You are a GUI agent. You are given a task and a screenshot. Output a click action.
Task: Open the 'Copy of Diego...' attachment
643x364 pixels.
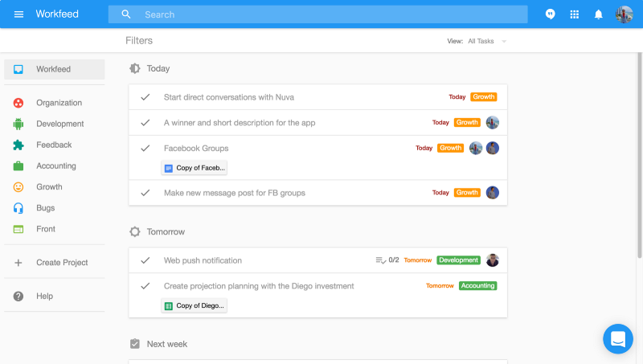point(194,306)
